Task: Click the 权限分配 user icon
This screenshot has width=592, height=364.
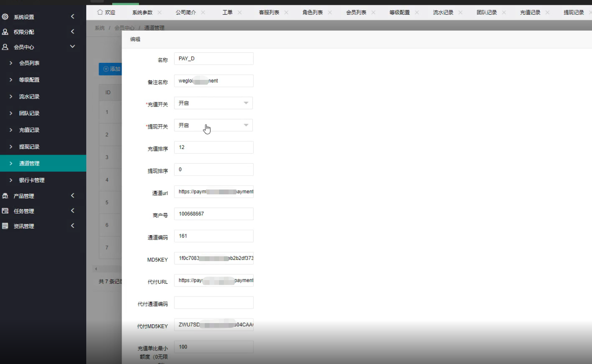Action: click(x=5, y=32)
